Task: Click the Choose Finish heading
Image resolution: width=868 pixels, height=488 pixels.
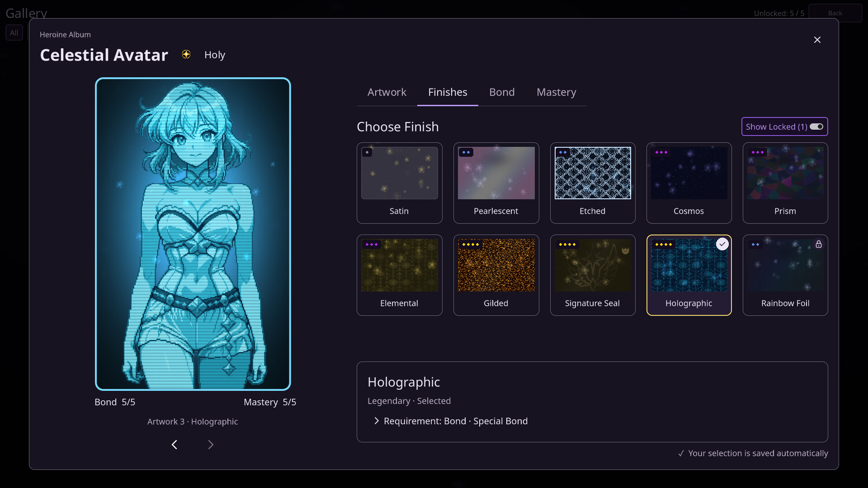Action: coord(398,127)
